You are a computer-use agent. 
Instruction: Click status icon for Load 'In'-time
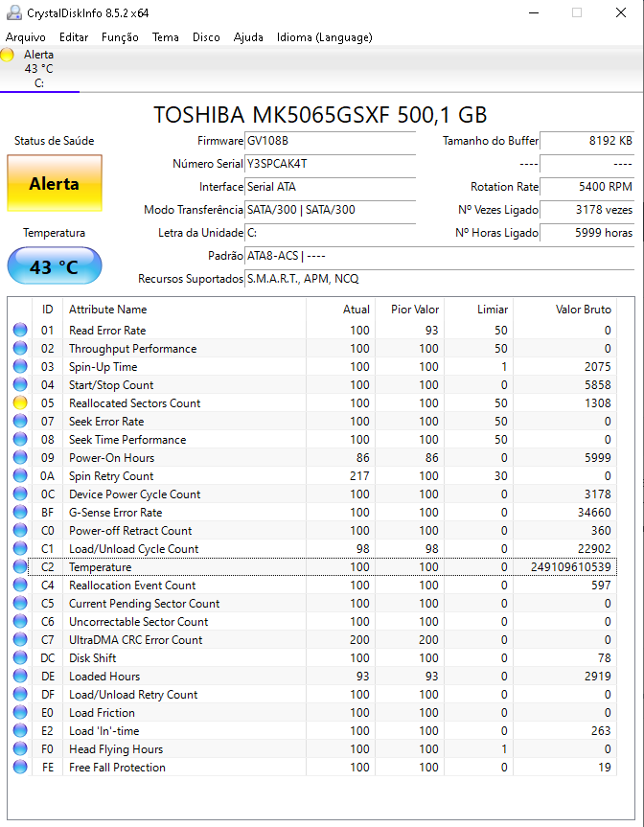pyautogui.click(x=20, y=730)
